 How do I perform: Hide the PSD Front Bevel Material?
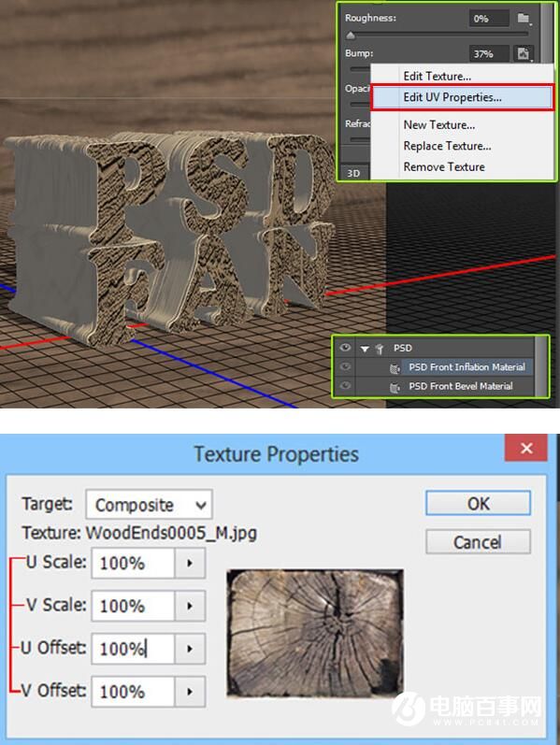click(x=345, y=385)
